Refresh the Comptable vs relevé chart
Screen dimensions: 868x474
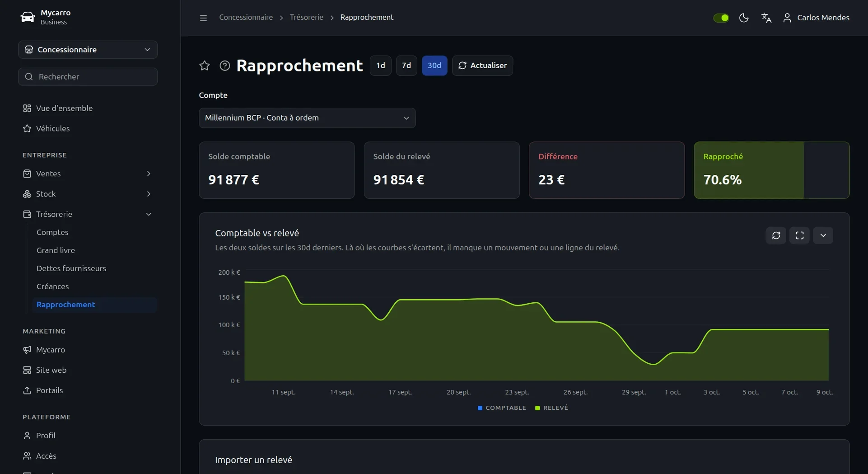[x=776, y=235]
